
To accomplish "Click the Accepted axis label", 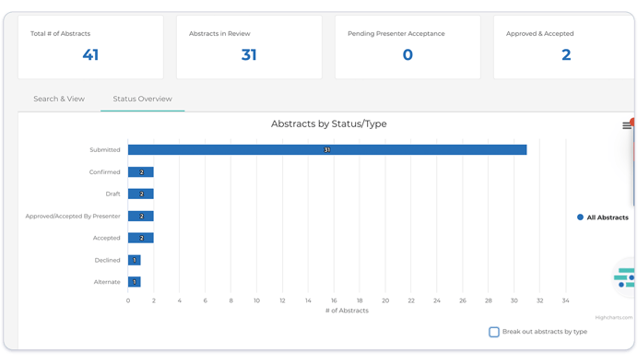I will [107, 238].
